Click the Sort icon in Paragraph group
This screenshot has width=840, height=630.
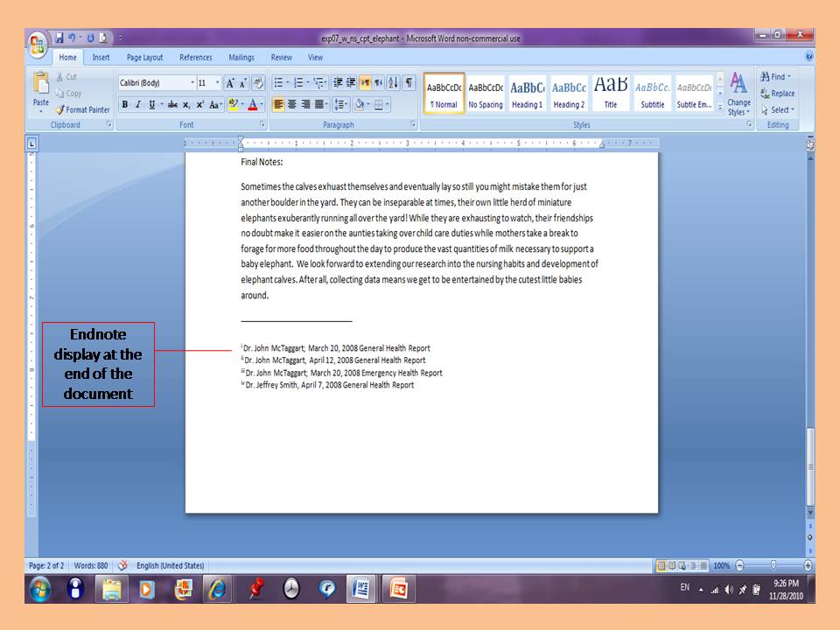click(393, 83)
